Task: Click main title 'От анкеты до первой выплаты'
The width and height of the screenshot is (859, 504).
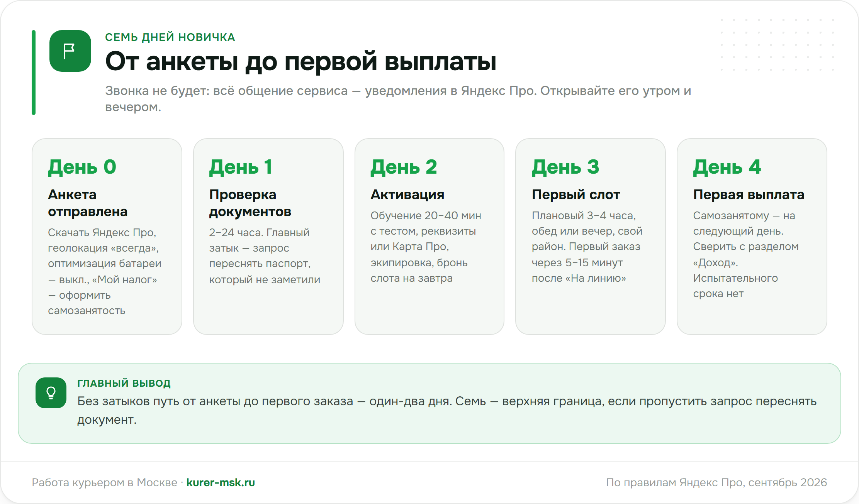Action: click(300, 61)
